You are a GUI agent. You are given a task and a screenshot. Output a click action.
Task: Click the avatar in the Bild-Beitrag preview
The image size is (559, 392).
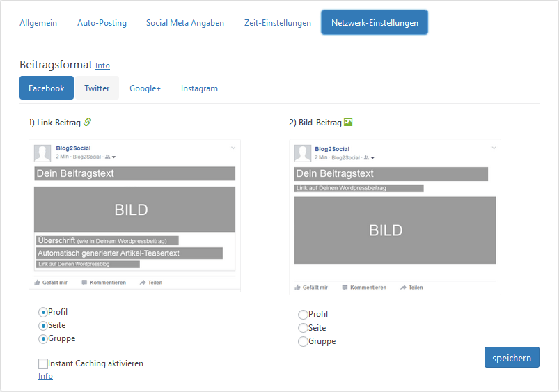pyautogui.click(x=303, y=153)
